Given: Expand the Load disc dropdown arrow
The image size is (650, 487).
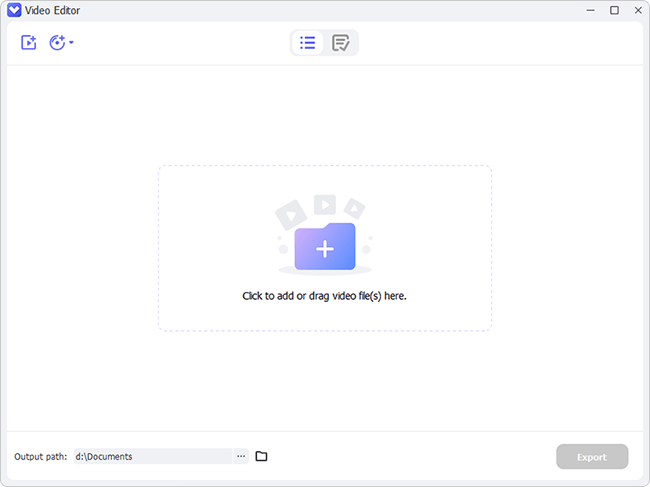Looking at the screenshot, I should tap(71, 42).
